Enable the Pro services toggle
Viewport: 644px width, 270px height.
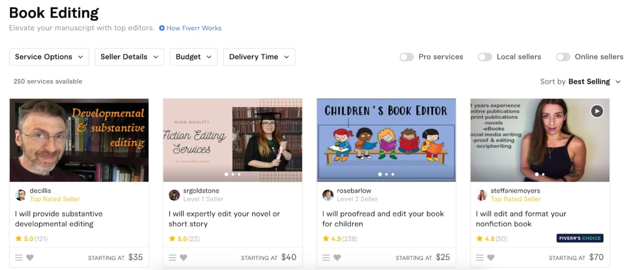[406, 57]
